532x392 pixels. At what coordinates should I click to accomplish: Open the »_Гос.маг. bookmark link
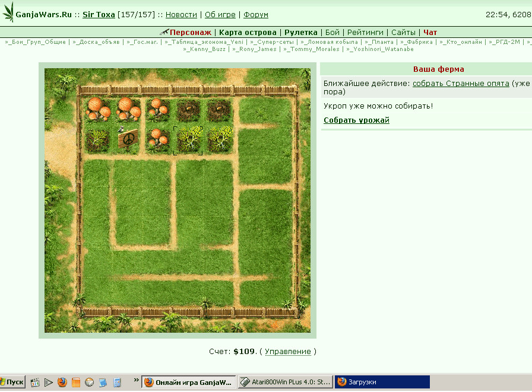coord(142,42)
